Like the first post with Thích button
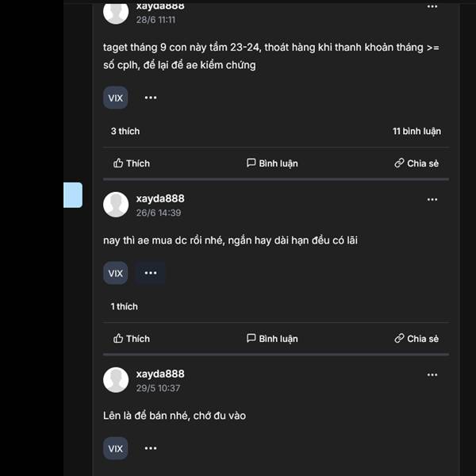Screen dimensions: 476x476 132,163
